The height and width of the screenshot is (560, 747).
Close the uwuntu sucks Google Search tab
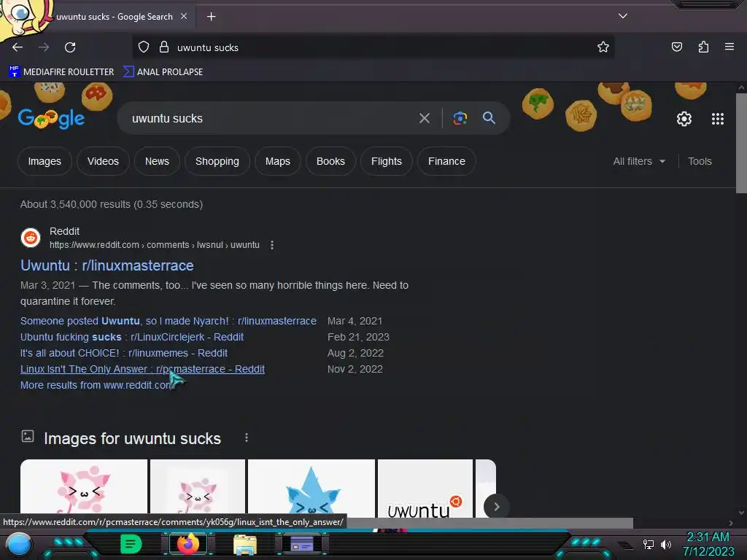coord(184,16)
